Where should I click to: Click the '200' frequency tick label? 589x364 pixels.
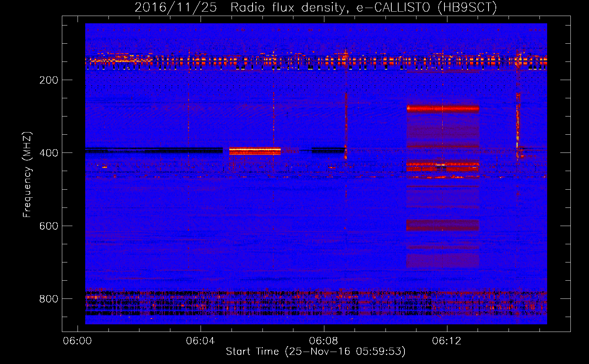click(49, 80)
